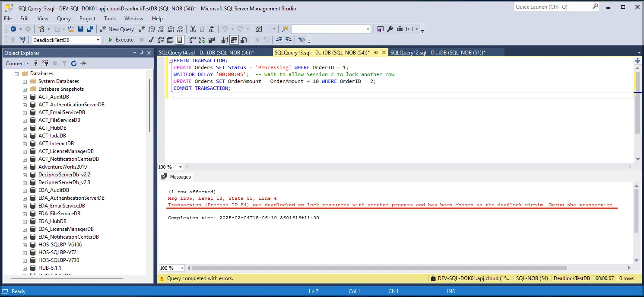Open the Properties wrench icon
Screen dimensions: 644x297
click(x=390, y=29)
